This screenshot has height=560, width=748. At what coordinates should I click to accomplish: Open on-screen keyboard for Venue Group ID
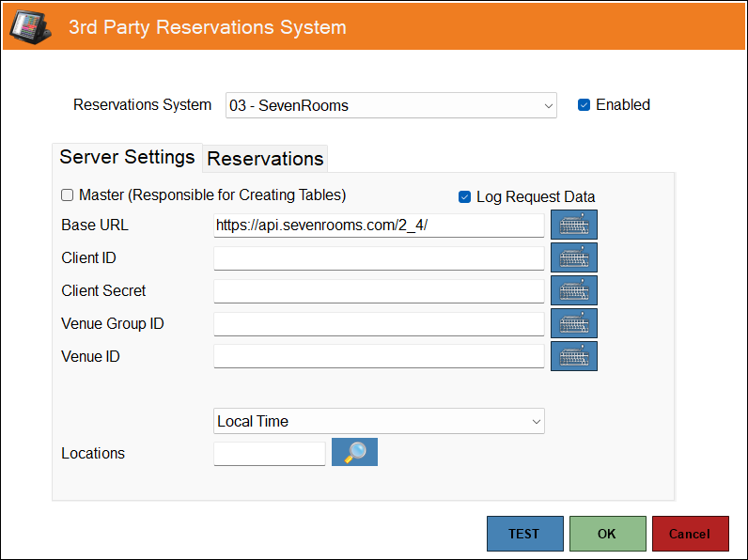(573, 324)
